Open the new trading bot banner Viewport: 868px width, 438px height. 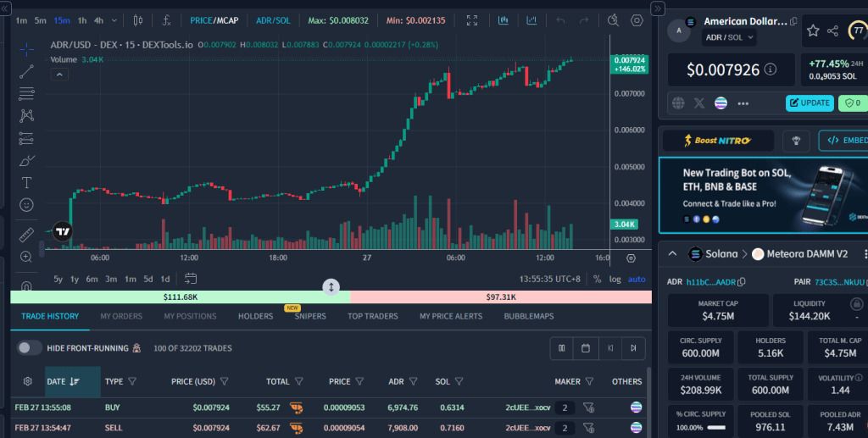coord(764,195)
